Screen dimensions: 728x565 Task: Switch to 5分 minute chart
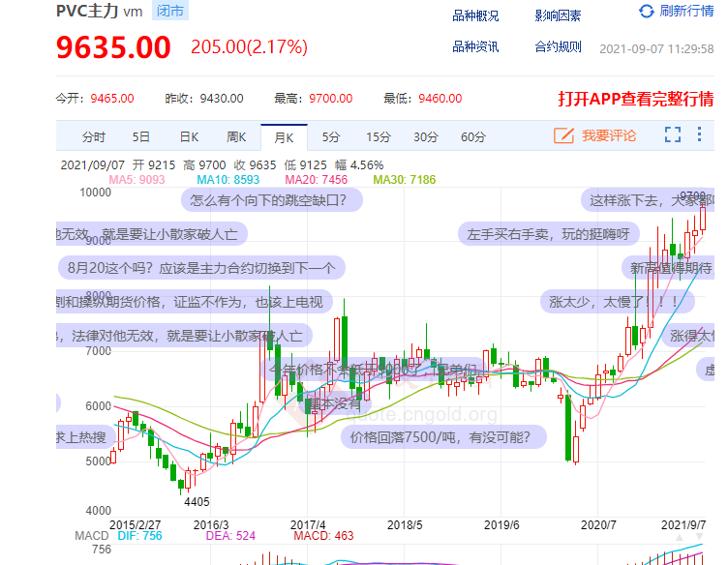click(331, 137)
